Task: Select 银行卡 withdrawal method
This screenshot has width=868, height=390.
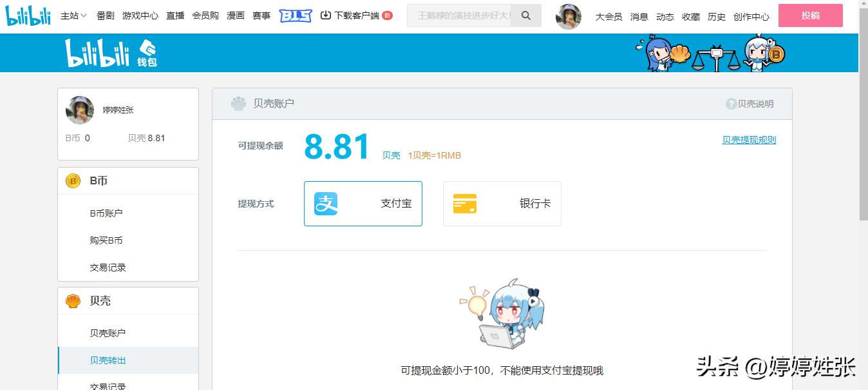Action: tap(502, 204)
